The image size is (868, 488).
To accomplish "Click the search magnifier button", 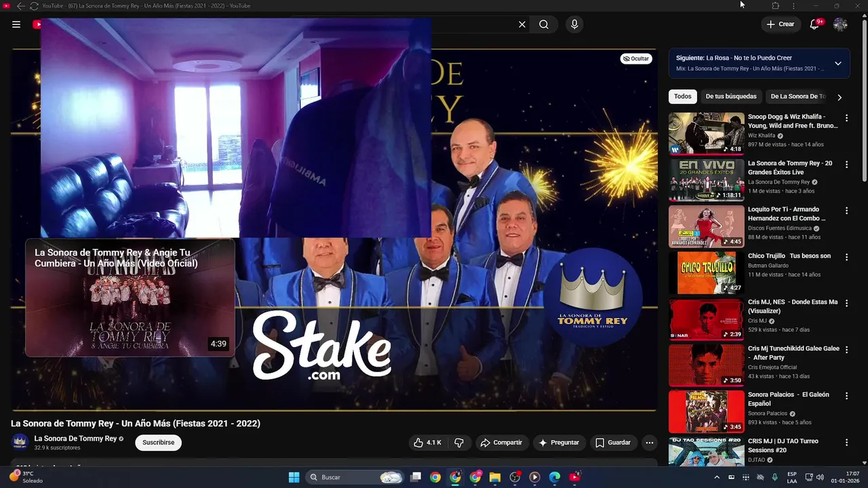I will tap(544, 24).
